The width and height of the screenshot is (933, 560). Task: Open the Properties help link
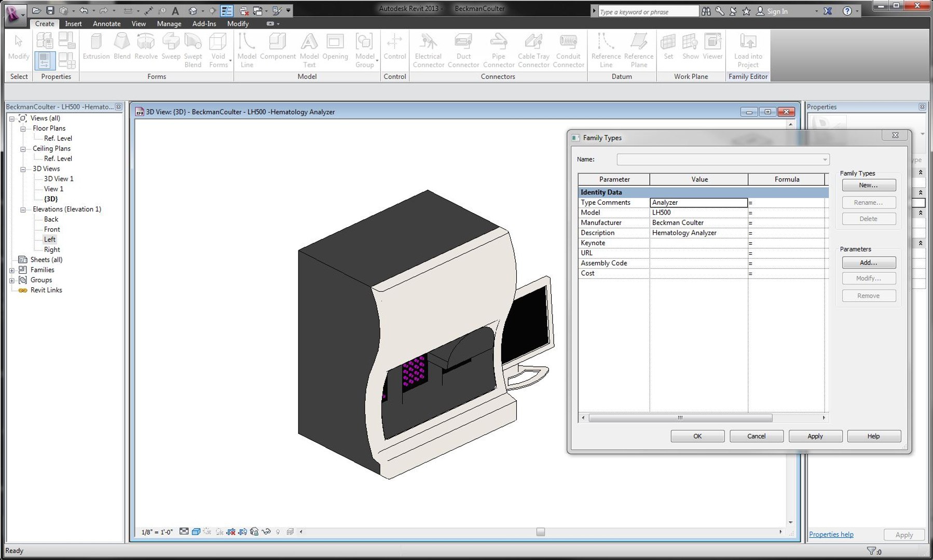(831, 534)
